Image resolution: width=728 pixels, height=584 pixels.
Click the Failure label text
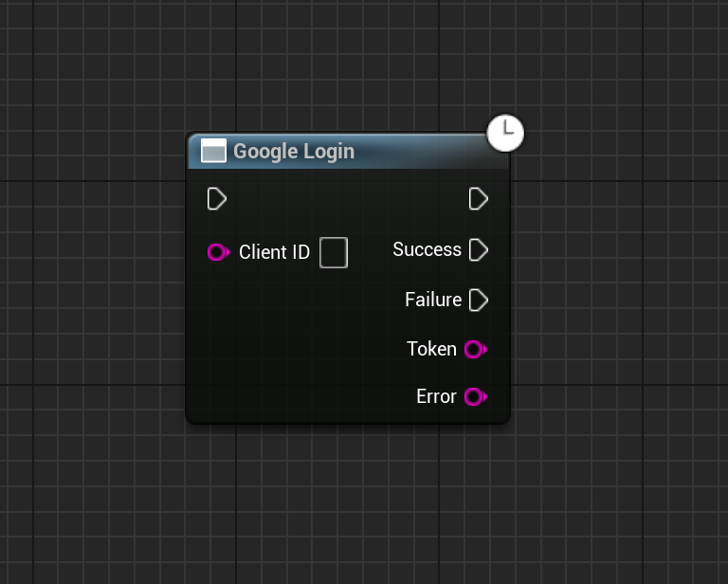(433, 300)
